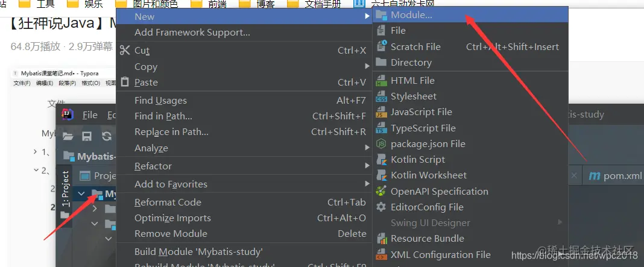Screen dimensions: 644x267
Task: Click the Resource Bundle icon
Action: pyautogui.click(x=382, y=238)
